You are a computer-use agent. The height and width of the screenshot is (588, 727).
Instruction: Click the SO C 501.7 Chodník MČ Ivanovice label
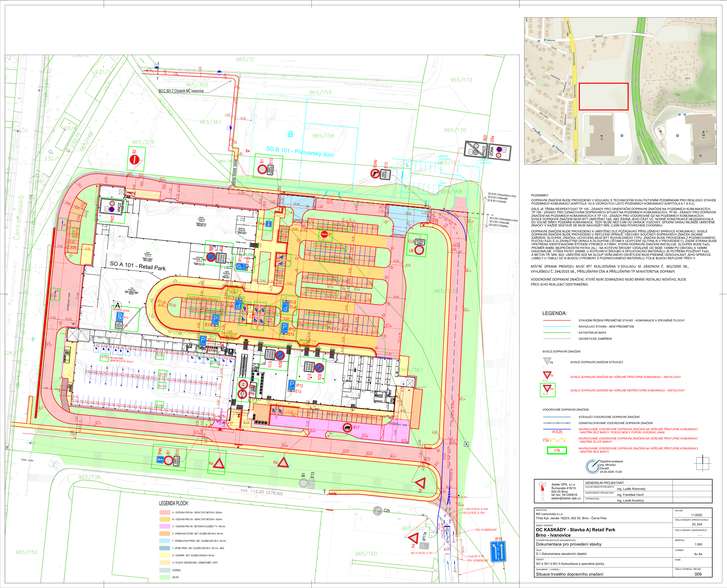[x=181, y=91]
